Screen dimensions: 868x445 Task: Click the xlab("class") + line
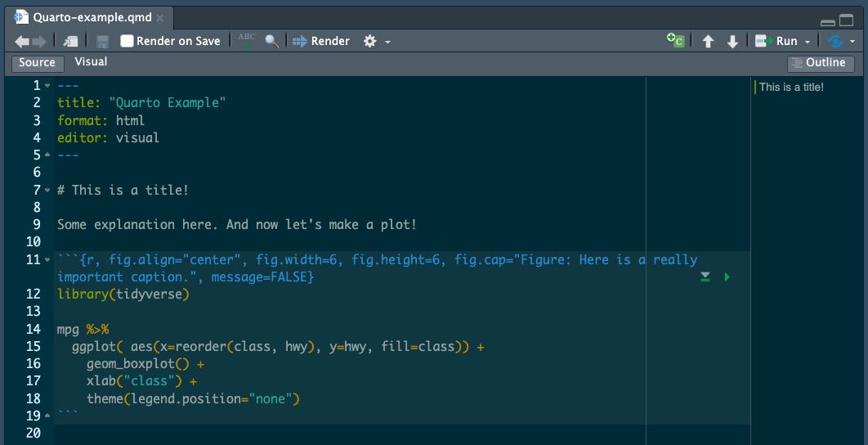point(141,381)
